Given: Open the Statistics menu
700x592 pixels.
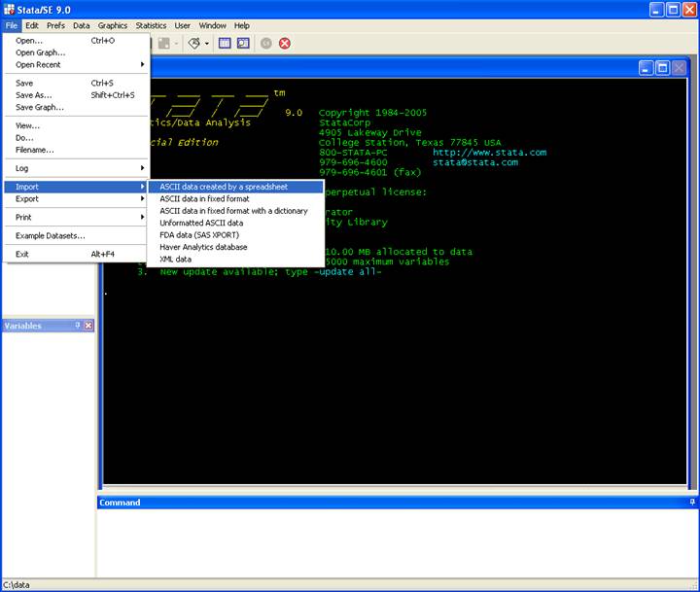Looking at the screenshot, I should pos(151,25).
